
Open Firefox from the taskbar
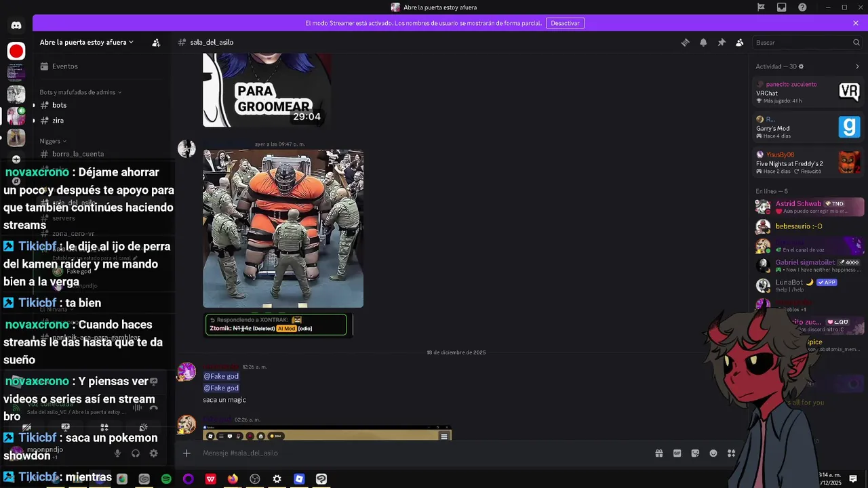pyautogui.click(x=233, y=479)
